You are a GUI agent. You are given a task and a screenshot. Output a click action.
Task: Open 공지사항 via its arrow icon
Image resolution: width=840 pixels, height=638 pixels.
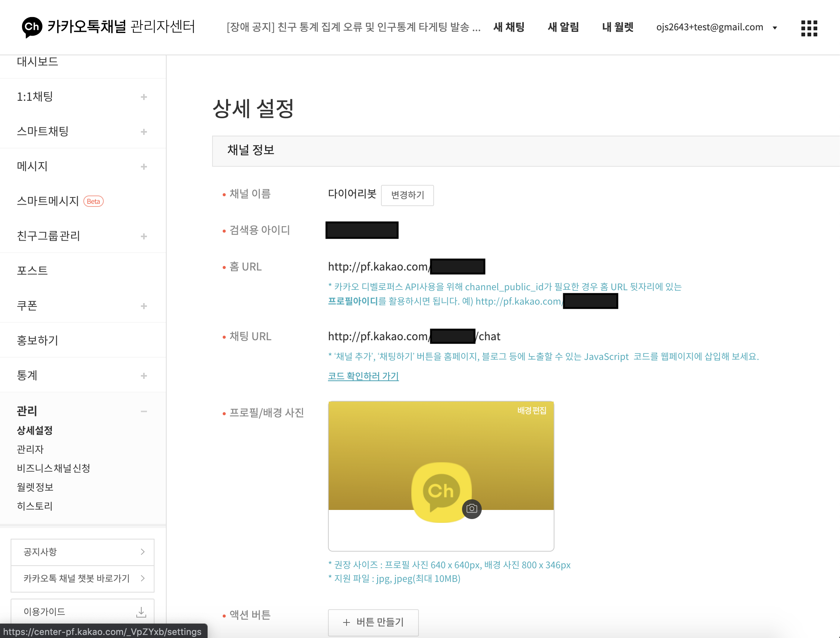click(x=143, y=552)
